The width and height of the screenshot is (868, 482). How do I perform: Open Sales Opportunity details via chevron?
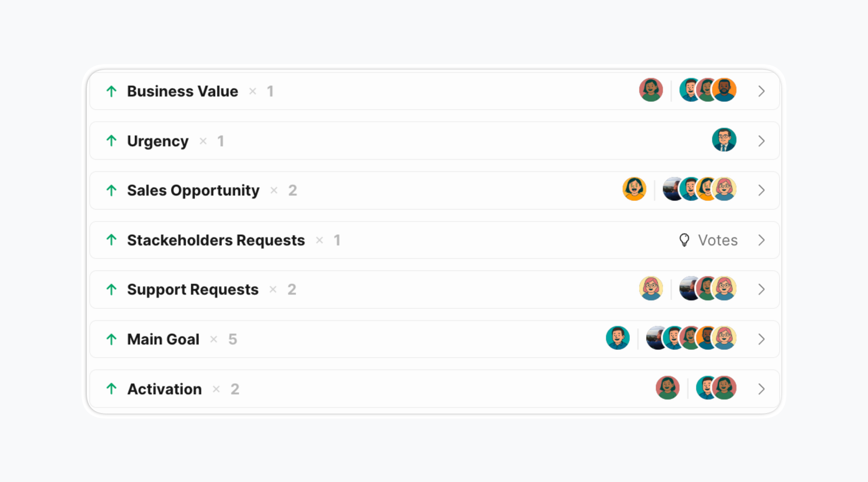761,190
